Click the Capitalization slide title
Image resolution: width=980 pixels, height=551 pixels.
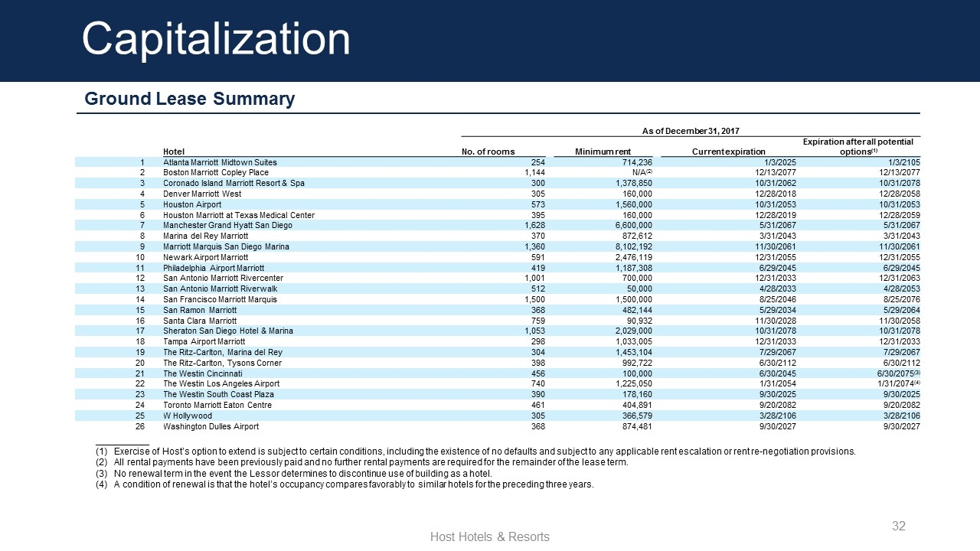click(x=216, y=39)
